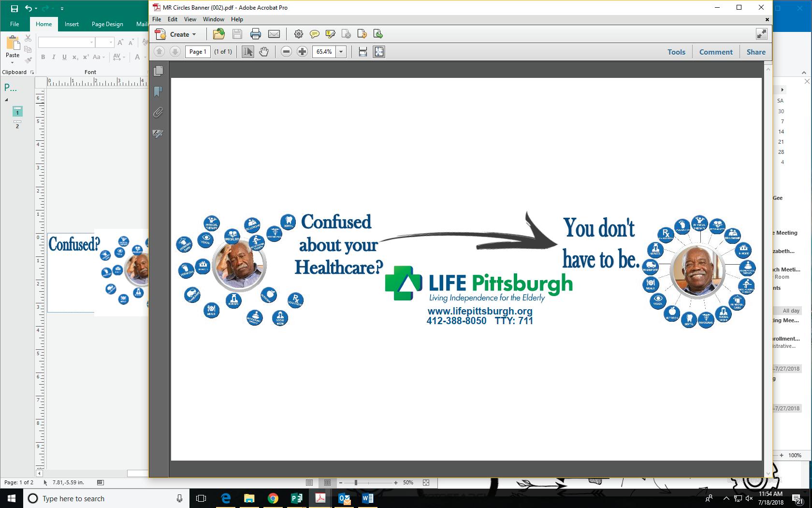Screen dimensions: 812x508
Task: Toggle fit one full page view
Action: (x=379, y=52)
